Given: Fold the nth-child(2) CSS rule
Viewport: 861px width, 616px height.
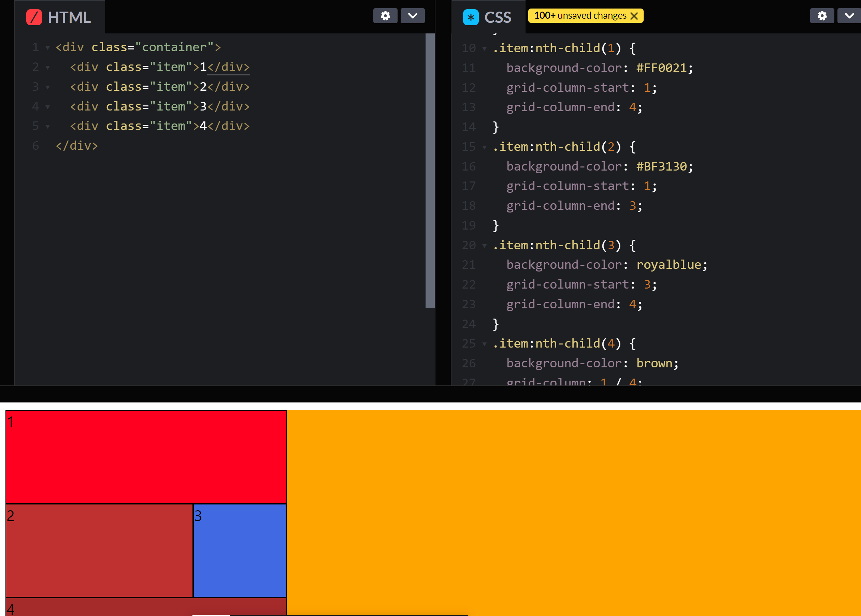Looking at the screenshot, I should point(485,147).
